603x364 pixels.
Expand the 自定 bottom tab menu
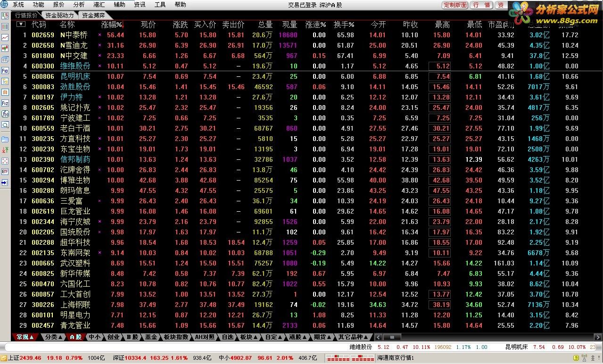coord(274,337)
